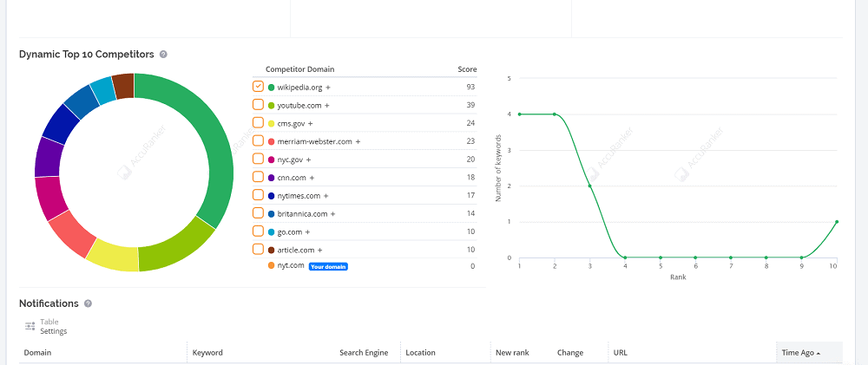Click the New rank column header
Screen dimensions: 868x365
512,353
